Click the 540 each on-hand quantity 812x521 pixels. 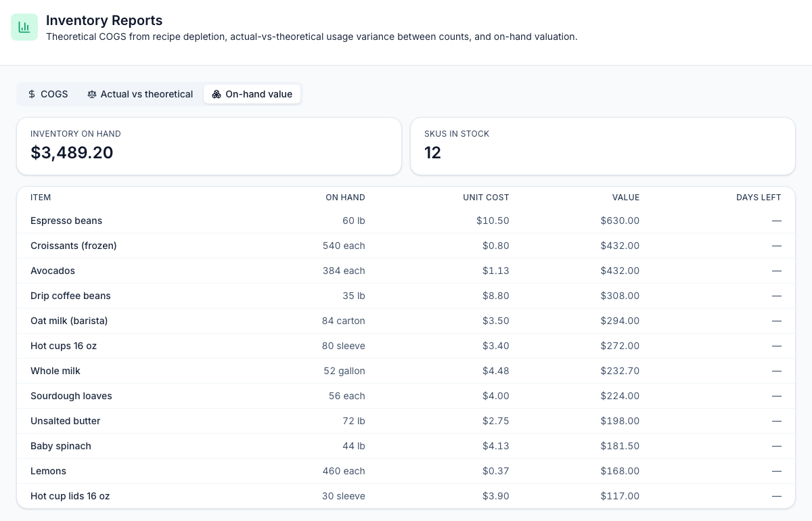[x=344, y=246]
